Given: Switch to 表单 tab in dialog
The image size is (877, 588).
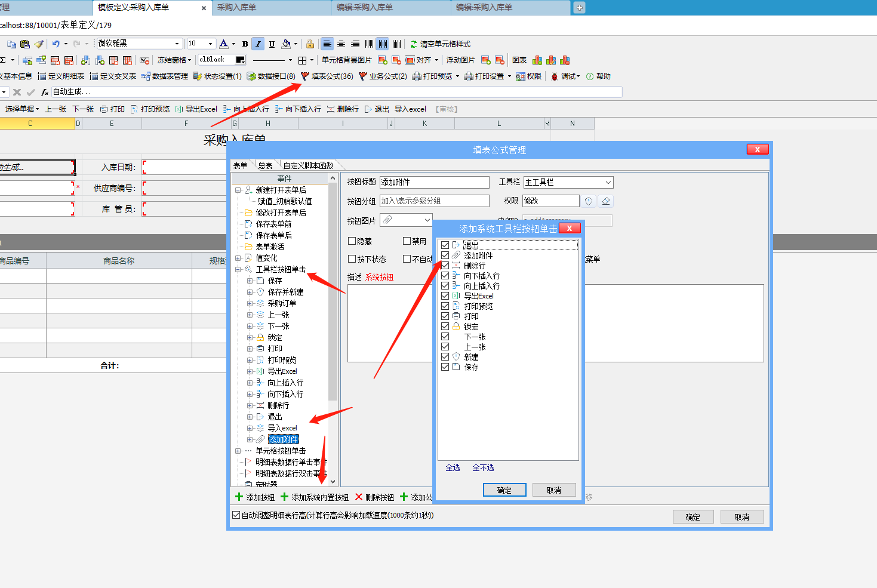Looking at the screenshot, I should pyautogui.click(x=240, y=165).
